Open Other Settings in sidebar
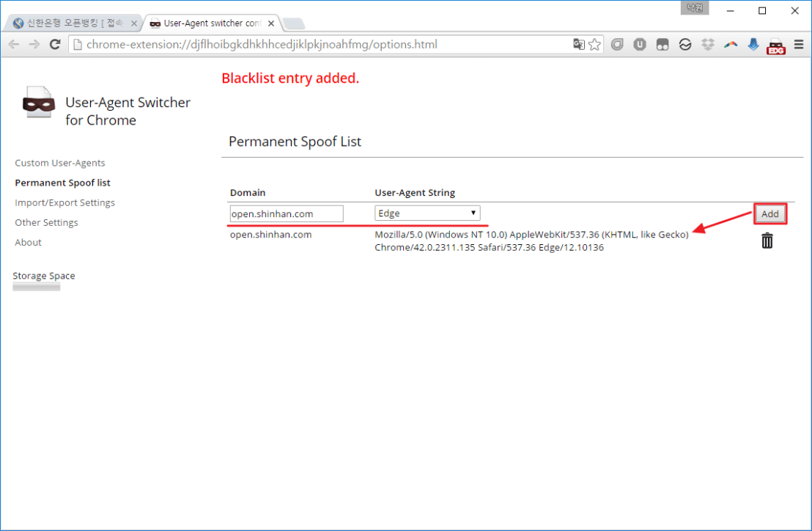Viewport: 812px width, 531px height. click(46, 222)
